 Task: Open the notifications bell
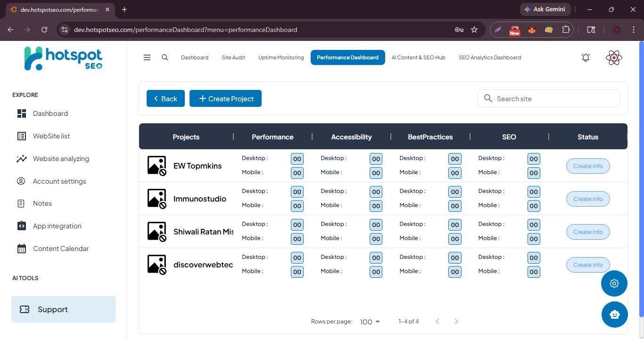pos(586,57)
